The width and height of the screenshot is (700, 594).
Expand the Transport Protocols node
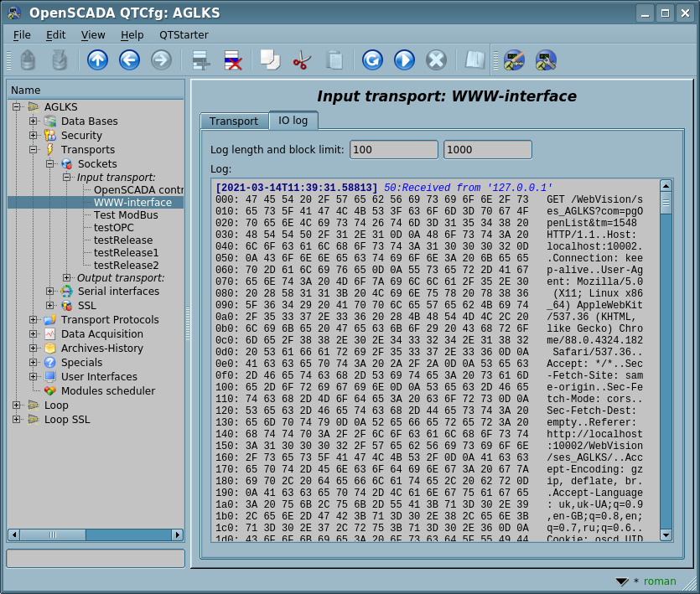[x=33, y=319]
